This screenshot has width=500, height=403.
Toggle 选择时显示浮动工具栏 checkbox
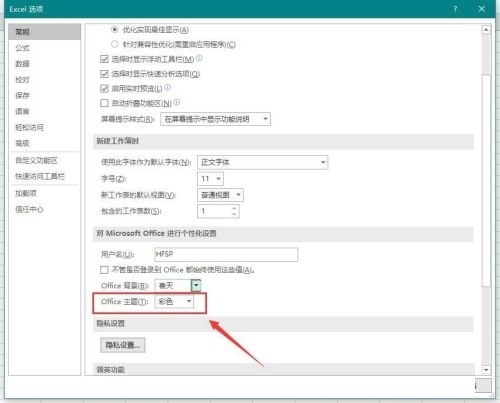pos(104,59)
